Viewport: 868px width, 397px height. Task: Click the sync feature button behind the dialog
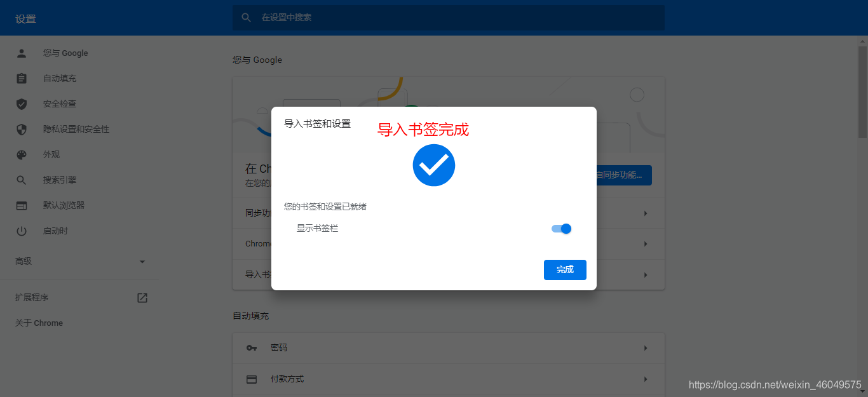tap(624, 175)
